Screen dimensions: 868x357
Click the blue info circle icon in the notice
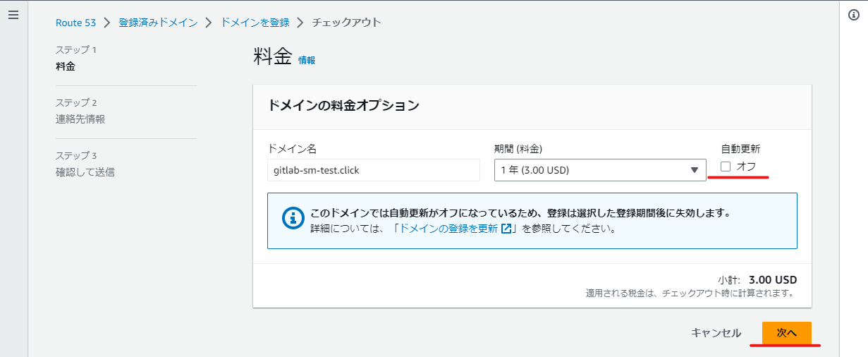293,218
